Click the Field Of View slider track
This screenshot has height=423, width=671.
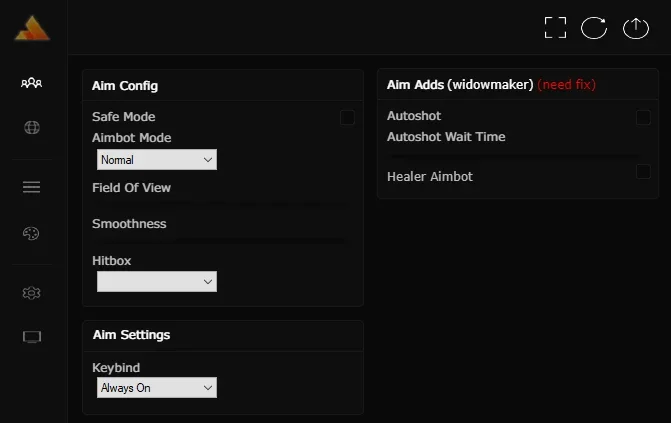[223, 205]
